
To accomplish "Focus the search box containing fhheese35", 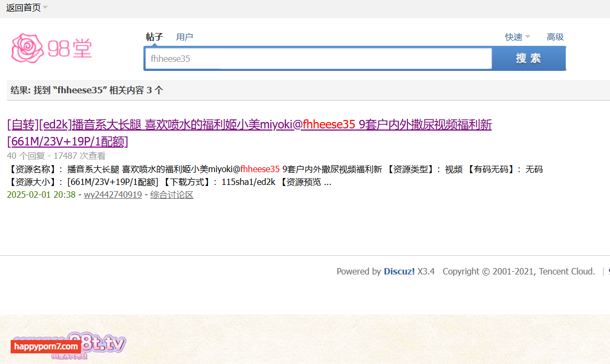I will tap(319, 58).
